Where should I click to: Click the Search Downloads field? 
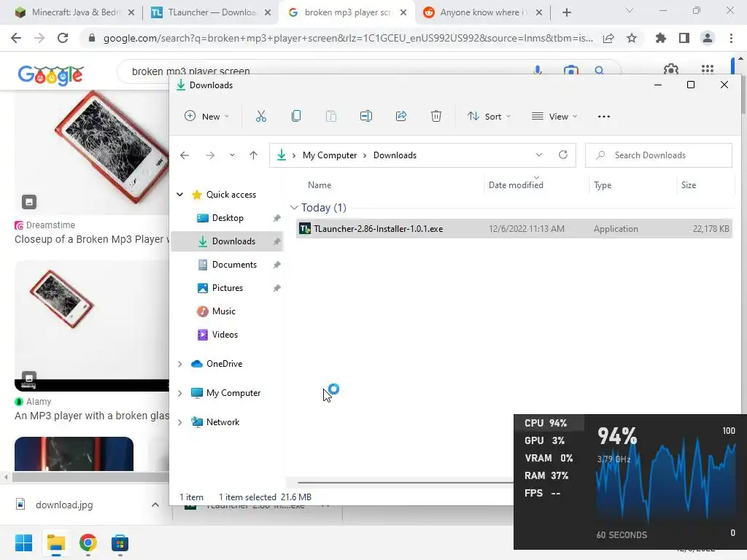click(659, 155)
